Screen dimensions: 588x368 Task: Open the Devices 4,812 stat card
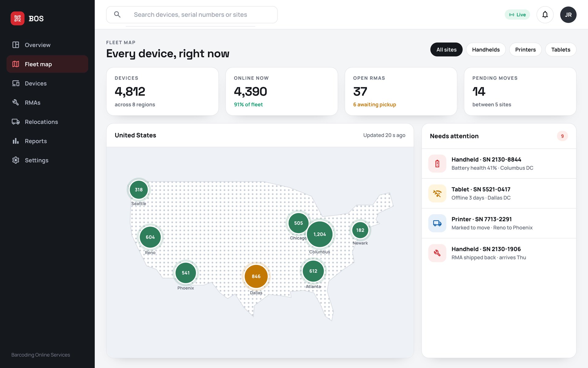pyautogui.click(x=162, y=91)
